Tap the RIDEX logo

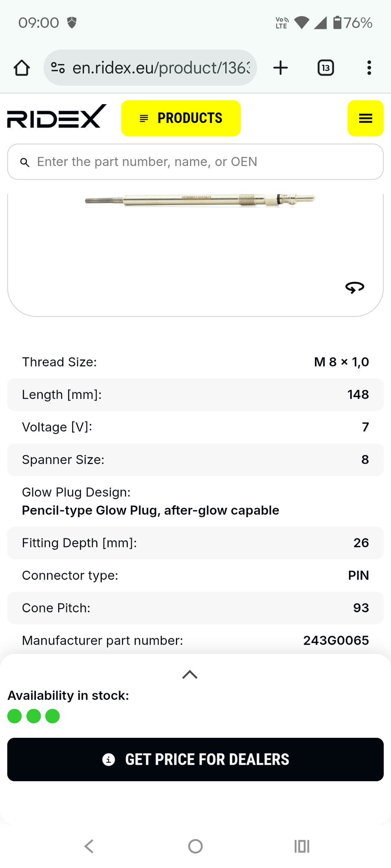57,117
